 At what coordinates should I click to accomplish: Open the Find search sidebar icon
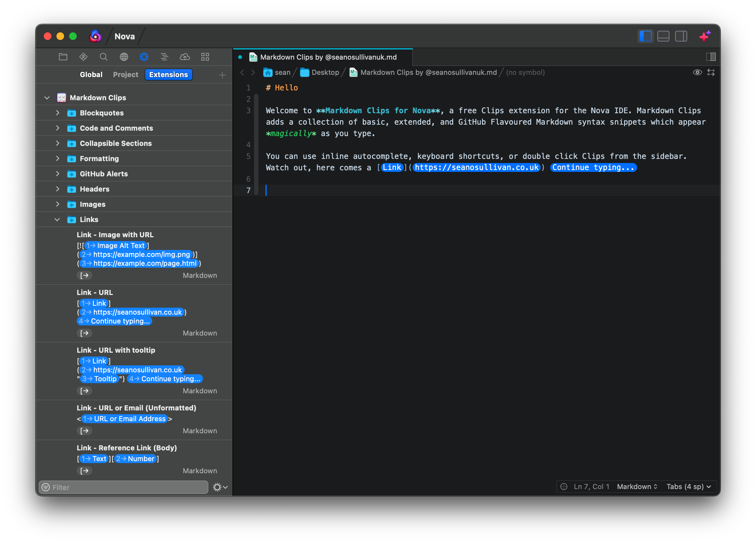click(104, 57)
